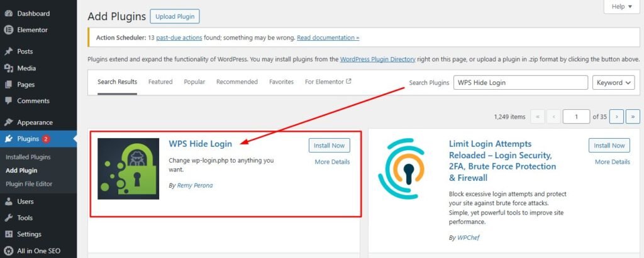Open the Dashboard menu label

click(33, 14)
